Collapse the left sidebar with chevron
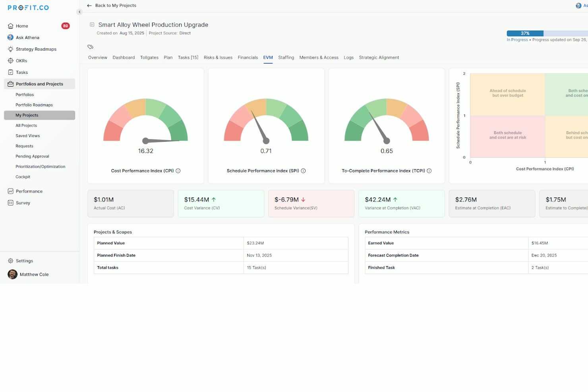 click(x=79, y=12)
